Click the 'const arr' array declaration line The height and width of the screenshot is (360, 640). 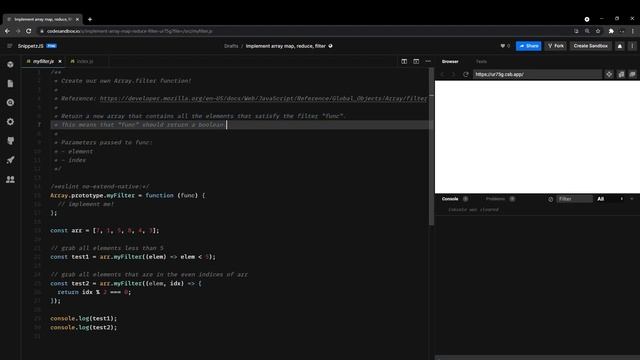pyautogui.click(x=104, y=231)
